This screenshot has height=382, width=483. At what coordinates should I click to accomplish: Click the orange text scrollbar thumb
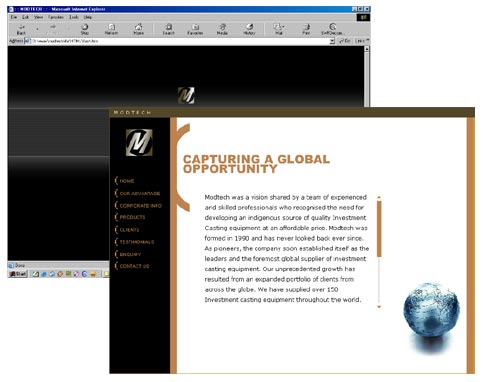pos(379,229)
